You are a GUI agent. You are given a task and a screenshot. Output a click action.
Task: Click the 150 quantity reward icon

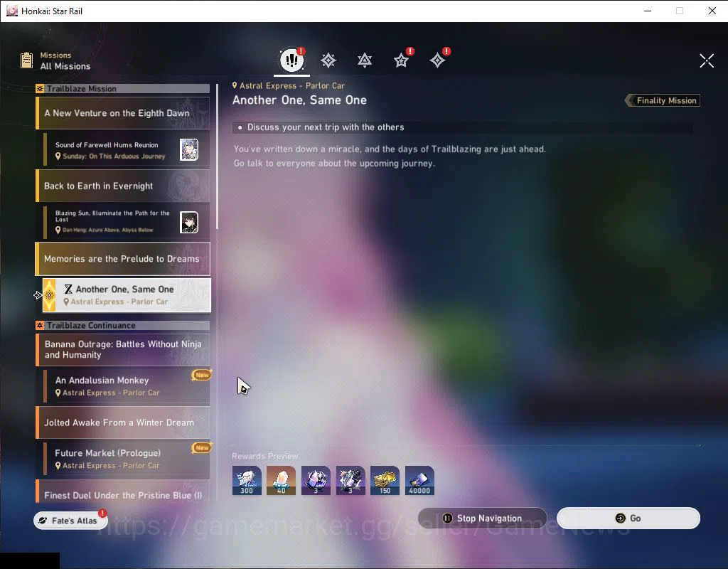click(x=385, y=480)
